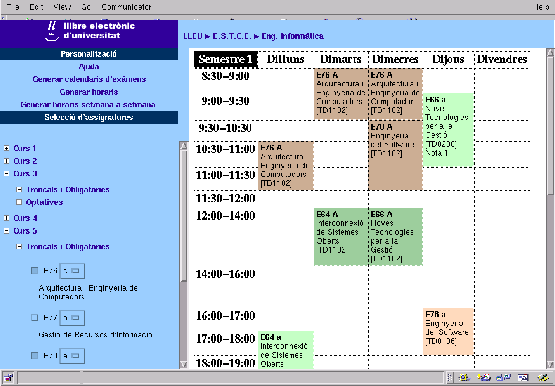The height and width of the screenshot is (386, 555).
Task: Open the E77 group dropdown
Action: pos(72,318)
